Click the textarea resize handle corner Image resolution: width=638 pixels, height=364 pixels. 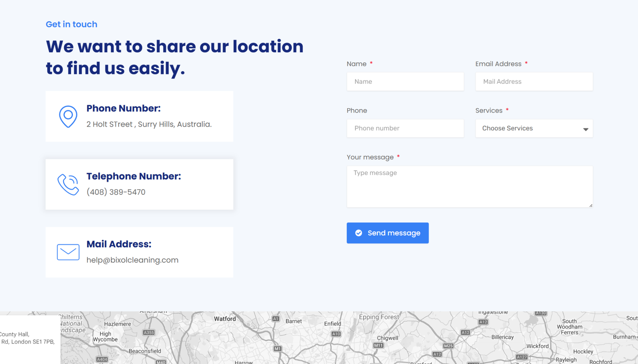coord(591,205)
